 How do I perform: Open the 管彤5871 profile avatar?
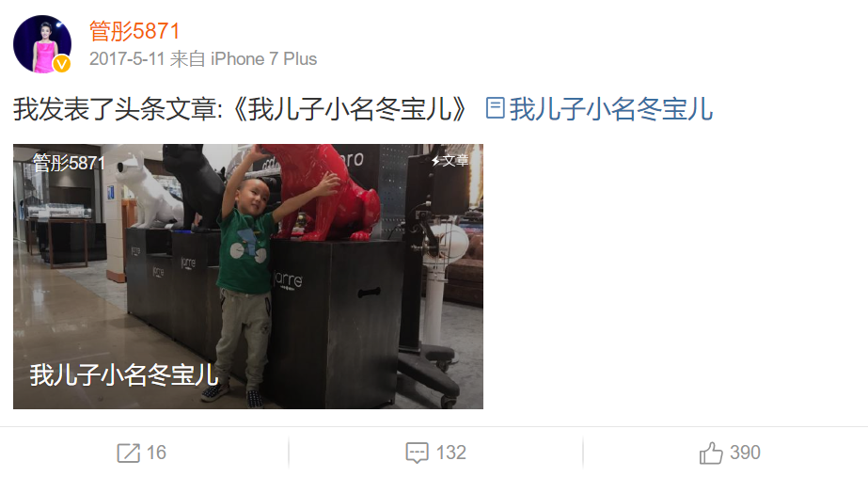click(42, 44)
